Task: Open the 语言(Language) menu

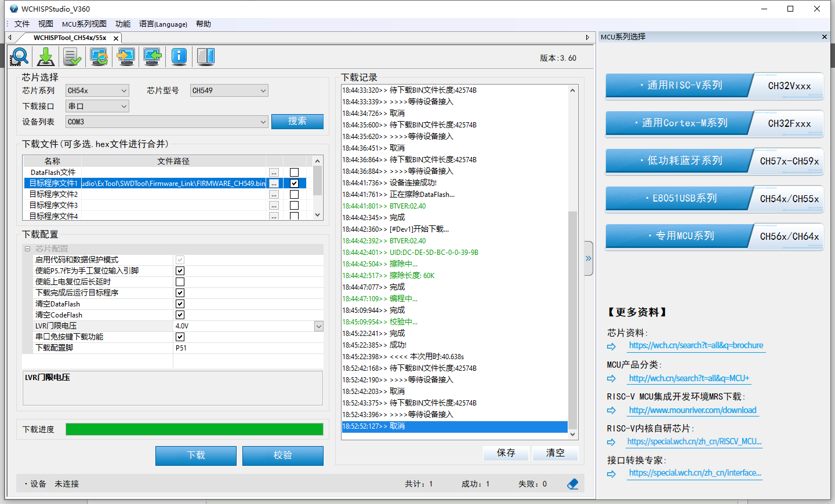Action: tap(163, 24)
